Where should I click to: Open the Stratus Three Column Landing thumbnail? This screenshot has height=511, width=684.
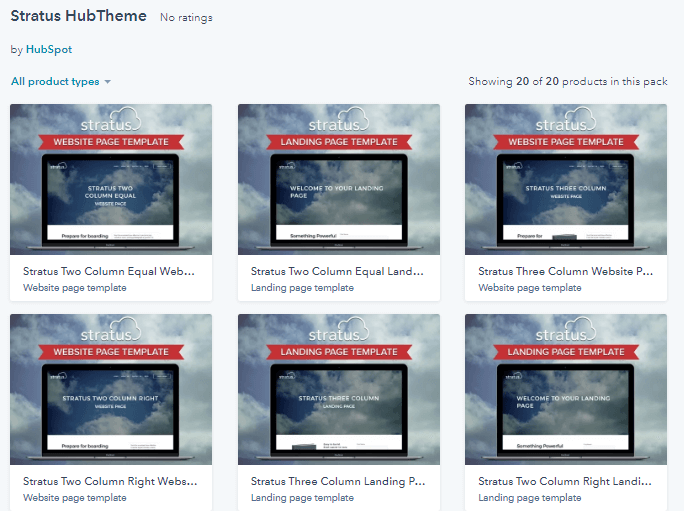(x=339, y=389)
